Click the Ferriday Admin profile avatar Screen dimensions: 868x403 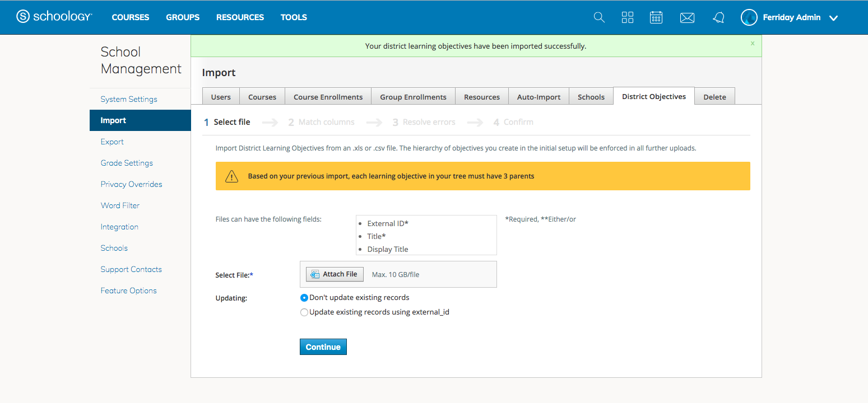749,17
